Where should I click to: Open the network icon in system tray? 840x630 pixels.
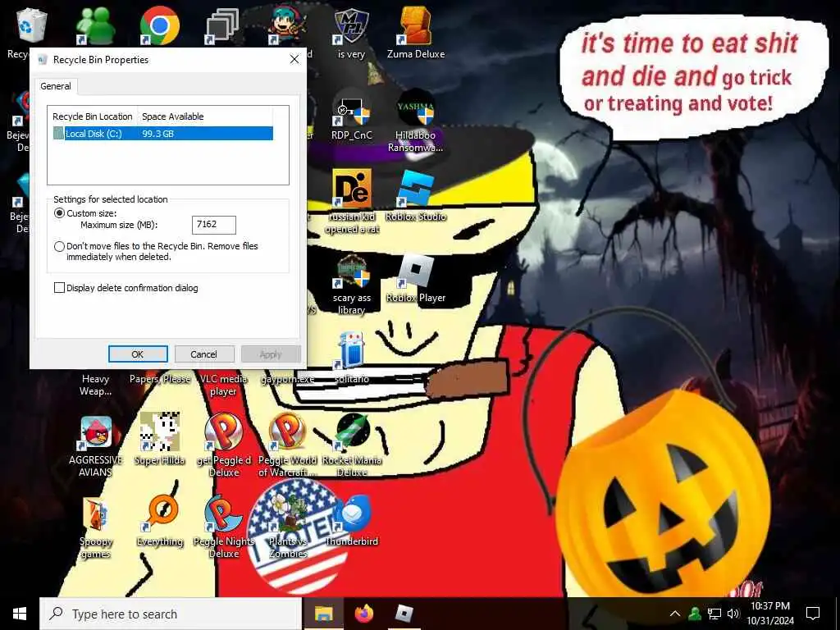click(x=714, y=614)
